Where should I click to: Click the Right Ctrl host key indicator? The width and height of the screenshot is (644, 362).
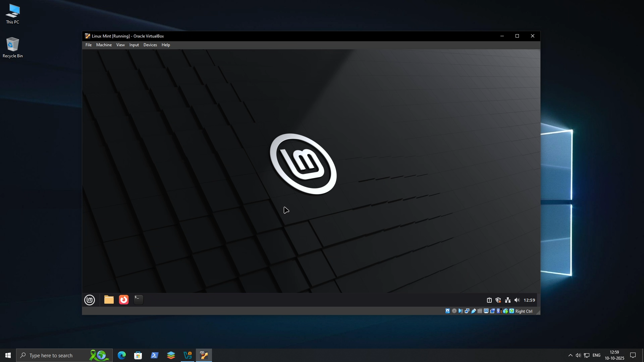[x=524, y=311]
